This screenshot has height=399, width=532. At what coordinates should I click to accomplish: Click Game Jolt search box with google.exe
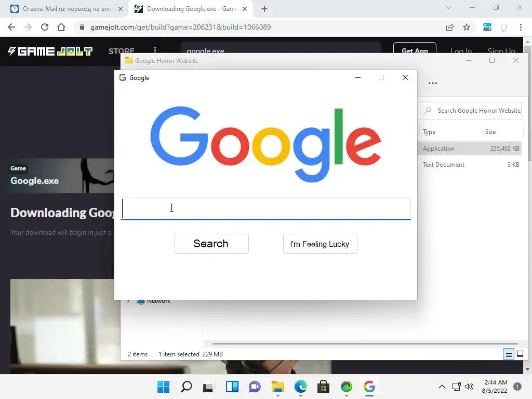tap(281, 48)
